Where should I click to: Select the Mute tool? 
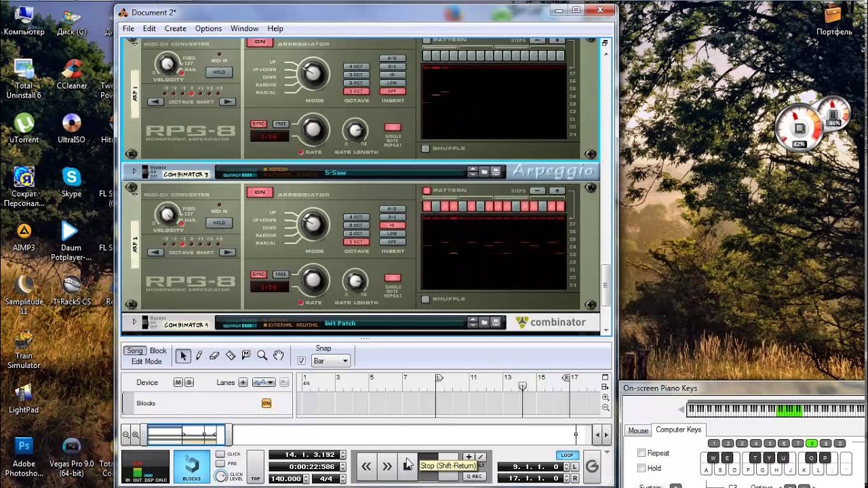click(x=246, y=356)
